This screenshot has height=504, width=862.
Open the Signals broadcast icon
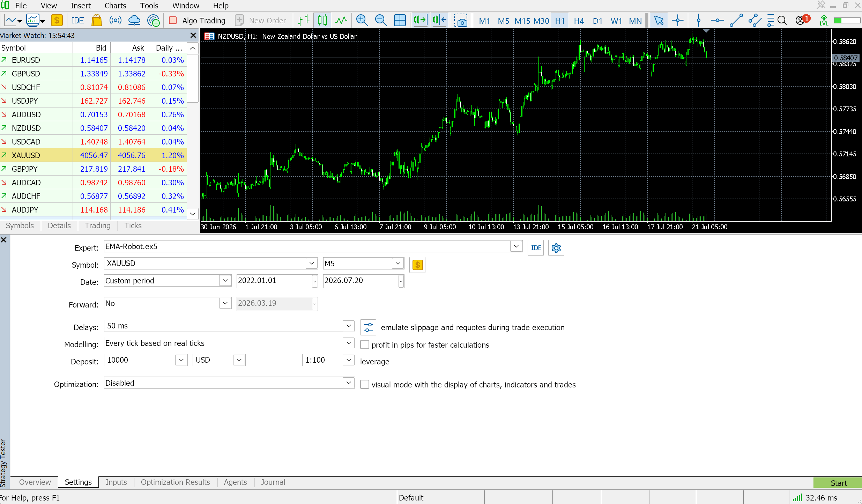point(116,21)
